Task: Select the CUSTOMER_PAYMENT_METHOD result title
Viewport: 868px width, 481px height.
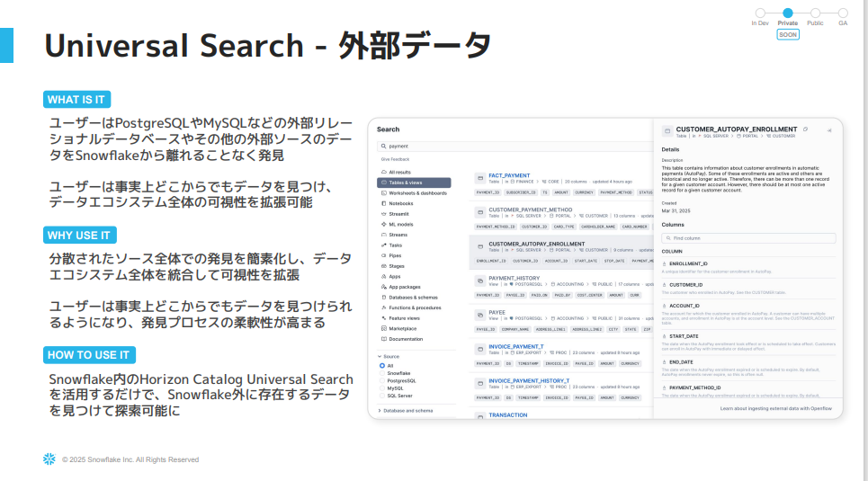Action: [531, 209]
